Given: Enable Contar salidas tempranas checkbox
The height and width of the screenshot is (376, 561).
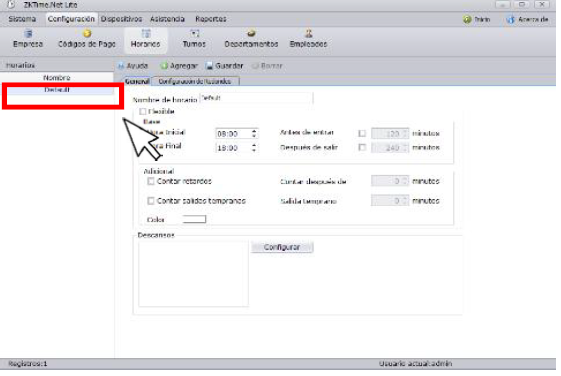Looking at the screenshot, I should click(x=151, y=201).
